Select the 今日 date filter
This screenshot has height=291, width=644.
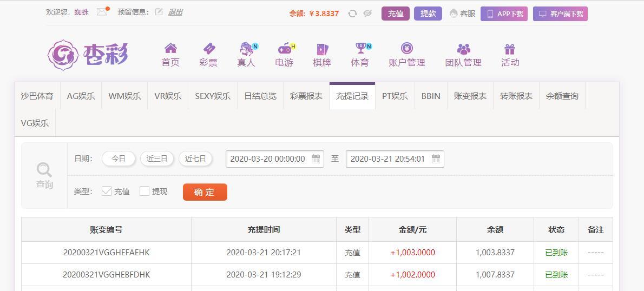pyautogui.click(x=119, y=158)
